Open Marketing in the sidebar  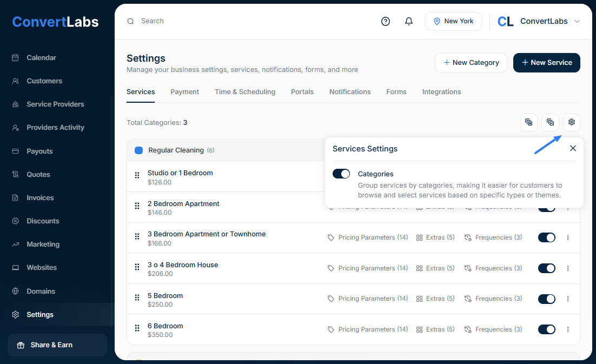click(x=43, y=244)
